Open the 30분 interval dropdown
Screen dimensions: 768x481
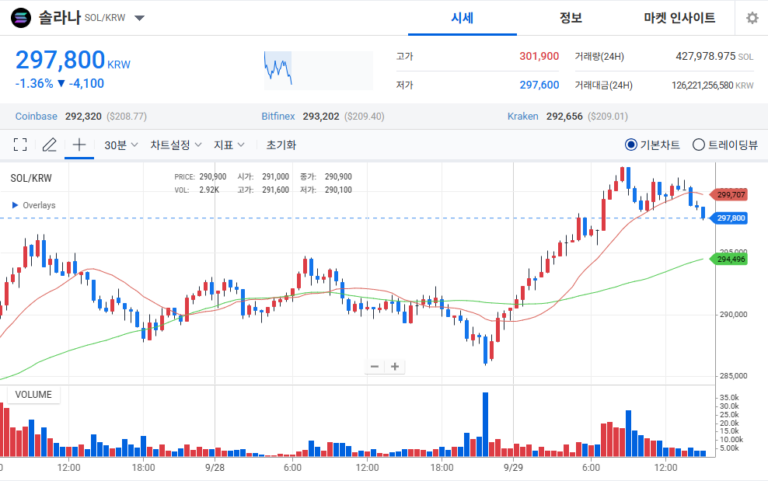(x=121, y=145)
